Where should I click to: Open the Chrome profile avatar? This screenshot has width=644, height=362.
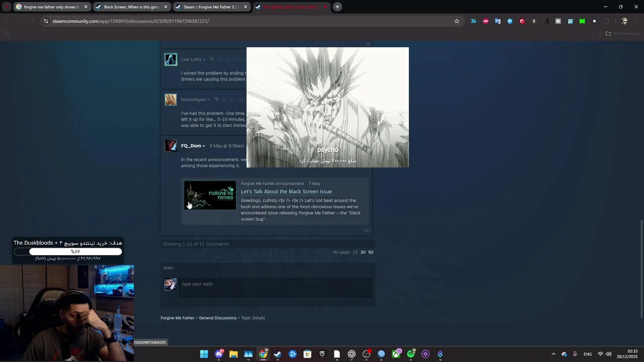pos(624,21)
